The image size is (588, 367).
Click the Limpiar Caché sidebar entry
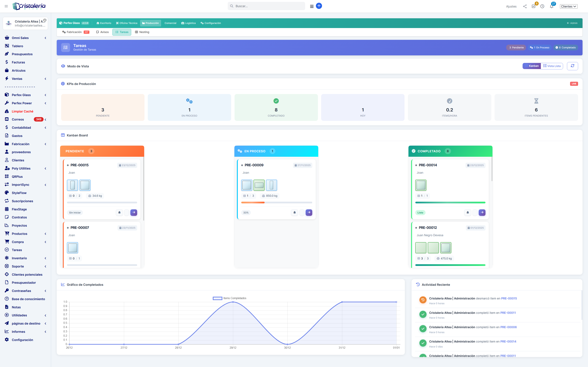pyautogui.click(x=23, y=111)
